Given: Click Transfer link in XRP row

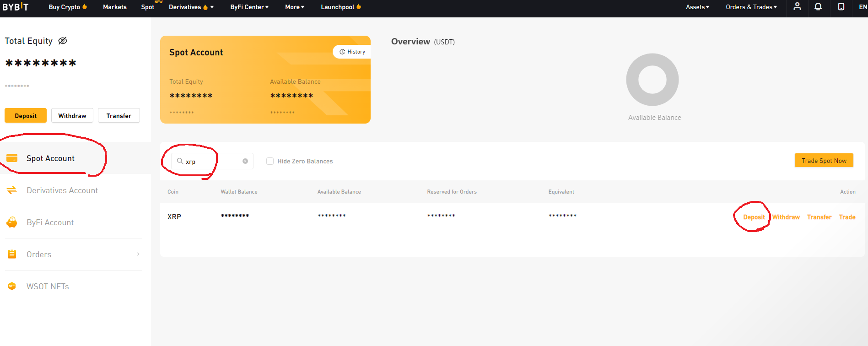Looking at the screenshot, I should point(819,217).
